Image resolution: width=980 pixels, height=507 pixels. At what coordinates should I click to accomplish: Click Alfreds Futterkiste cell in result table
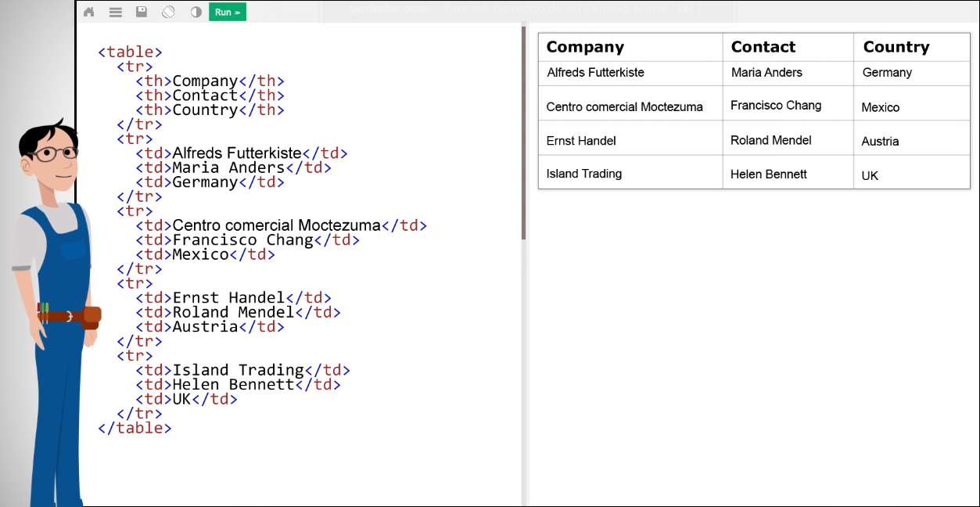tap(595, 73)
